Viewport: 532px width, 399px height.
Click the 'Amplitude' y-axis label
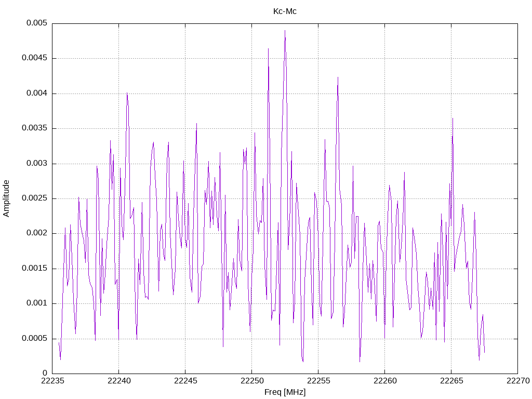point(6,198)
